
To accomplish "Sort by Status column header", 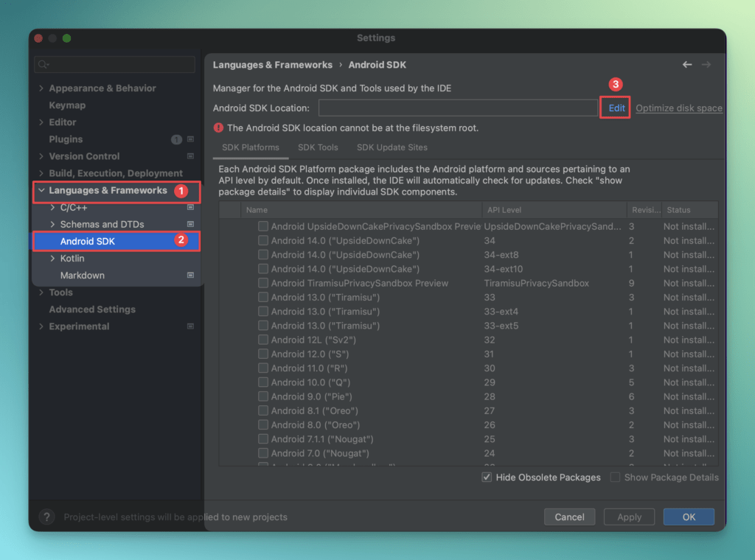I will tap(689, 210).
